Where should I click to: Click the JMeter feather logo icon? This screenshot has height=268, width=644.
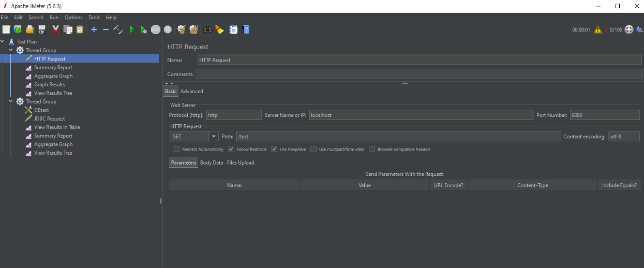pyautogui.click(x=639, y=29)
